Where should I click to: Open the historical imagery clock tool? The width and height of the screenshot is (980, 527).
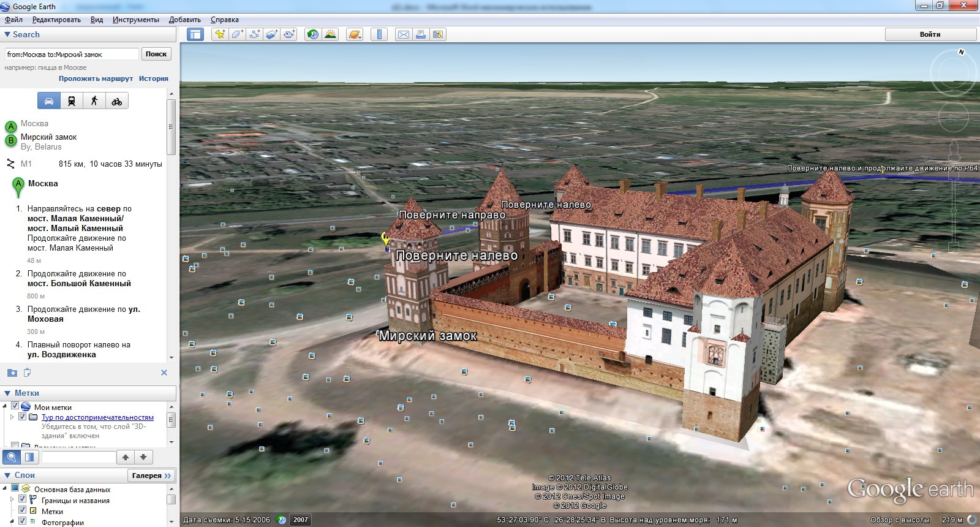[x=312, y=34]
